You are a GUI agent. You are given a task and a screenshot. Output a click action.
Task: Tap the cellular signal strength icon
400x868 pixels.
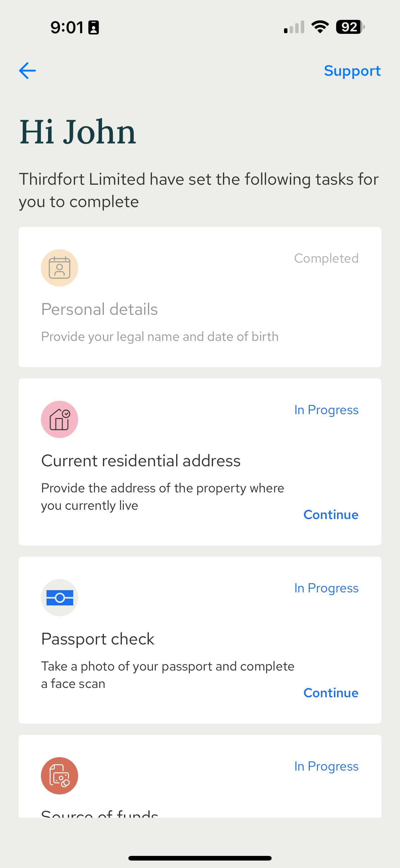(x=294, y=27)
